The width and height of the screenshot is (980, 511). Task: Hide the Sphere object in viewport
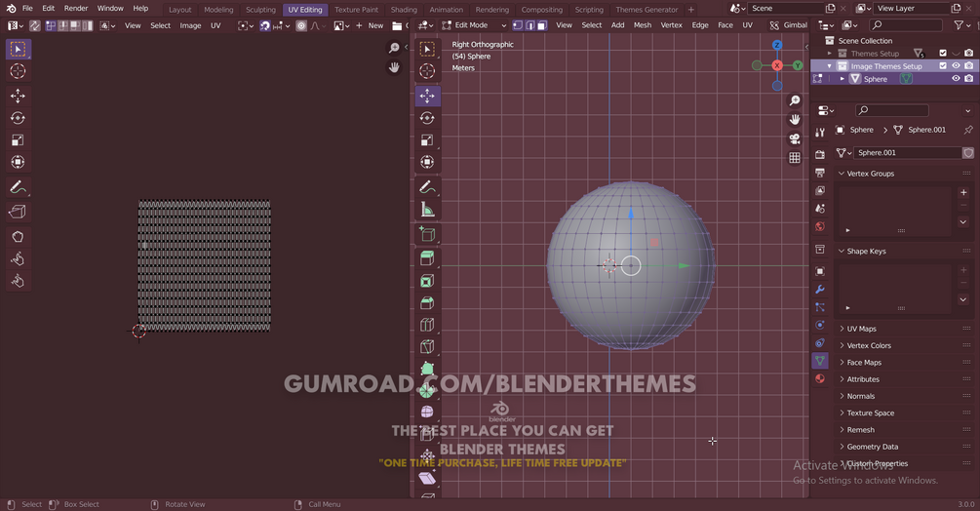(956, 79)
